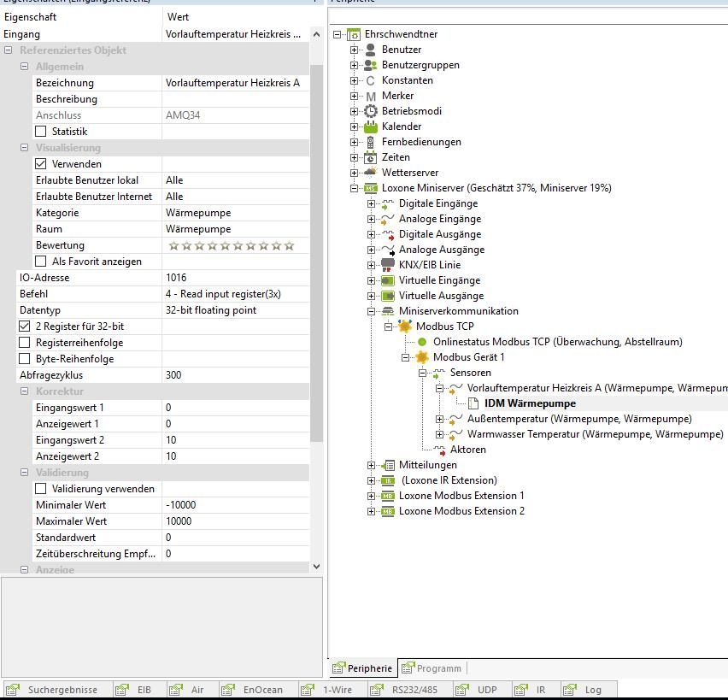The image size is (728, 700).
Task: Click the KNX/EIB Linie icon
Action: click(x=388, y=265)
